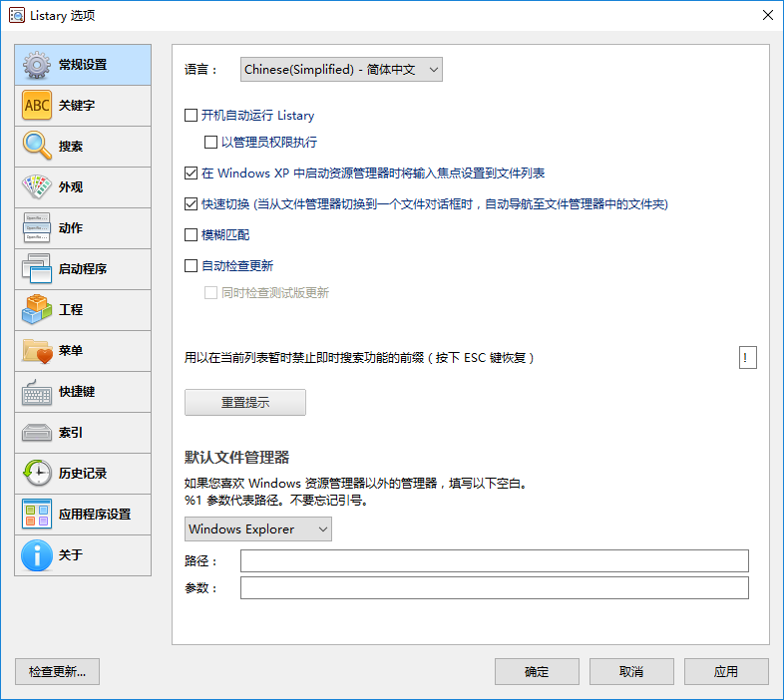784x700 pixels.
Task: Click the Listary icon in title bar
Action: coord(17,16)
